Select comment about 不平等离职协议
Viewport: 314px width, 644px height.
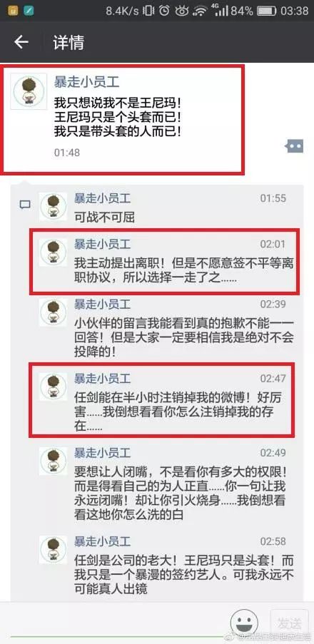(164, 261)
